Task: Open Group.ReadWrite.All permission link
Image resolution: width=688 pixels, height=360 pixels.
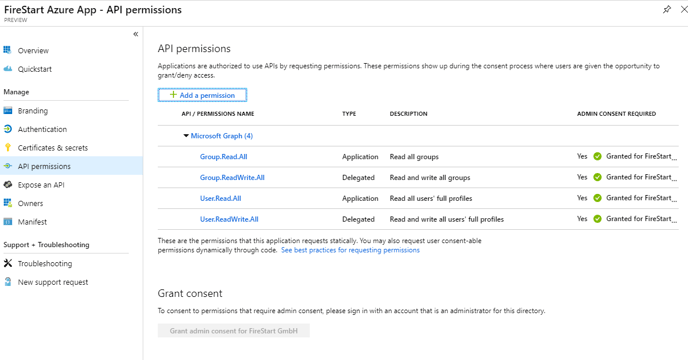Action: 232,177
